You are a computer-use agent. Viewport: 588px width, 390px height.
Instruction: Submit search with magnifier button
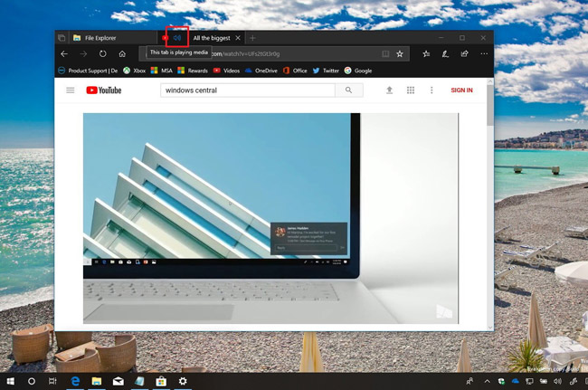349,90
